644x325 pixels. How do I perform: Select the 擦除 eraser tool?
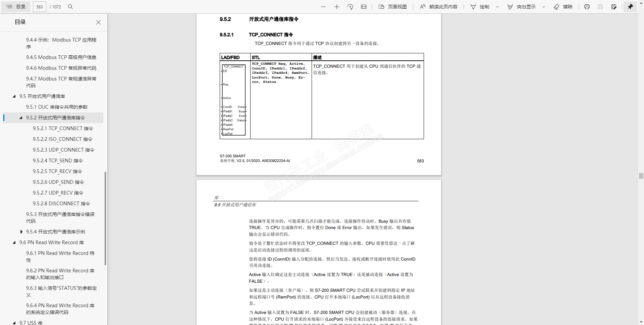pos(563,7)
